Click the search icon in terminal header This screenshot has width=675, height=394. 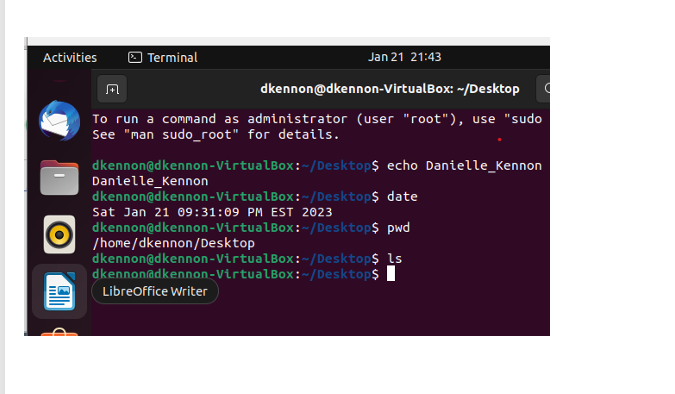(544, 89)
